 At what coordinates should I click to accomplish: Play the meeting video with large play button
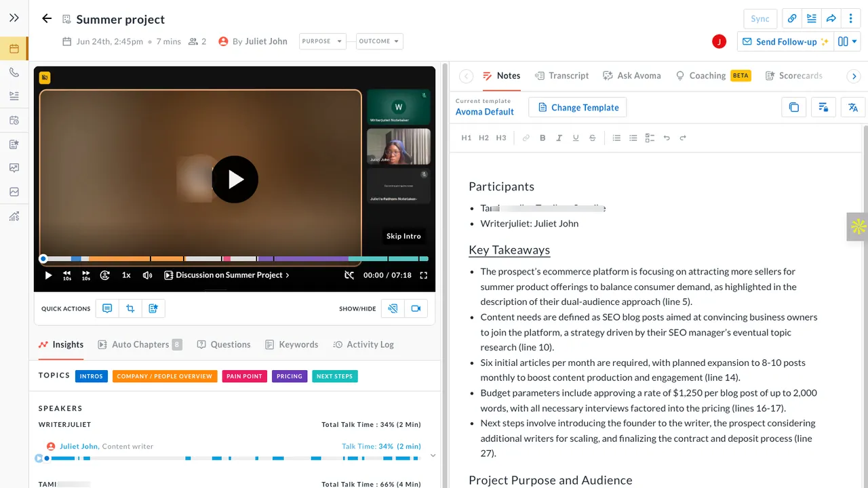235,180
